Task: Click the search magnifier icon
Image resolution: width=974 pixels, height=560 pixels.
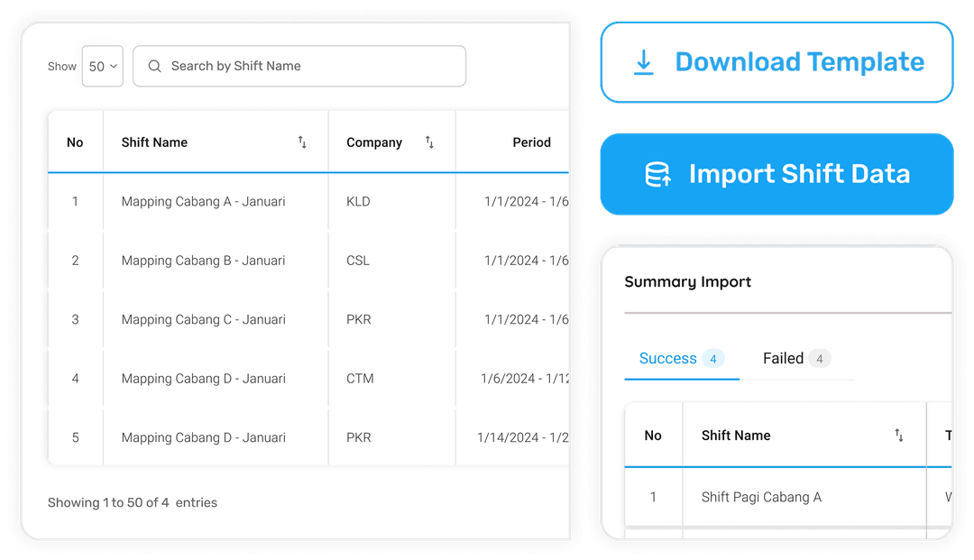Action: (x=155, y=66)
